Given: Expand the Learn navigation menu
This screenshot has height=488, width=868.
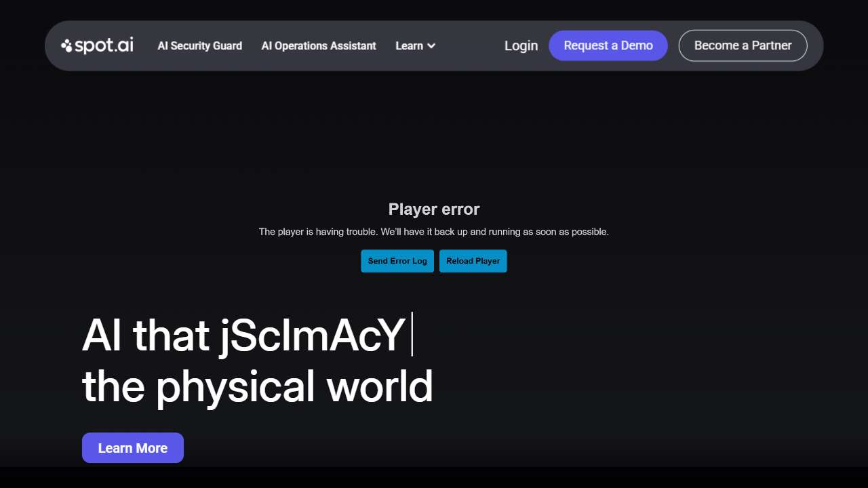Looking at the screenshot, I should coord(410,45).
